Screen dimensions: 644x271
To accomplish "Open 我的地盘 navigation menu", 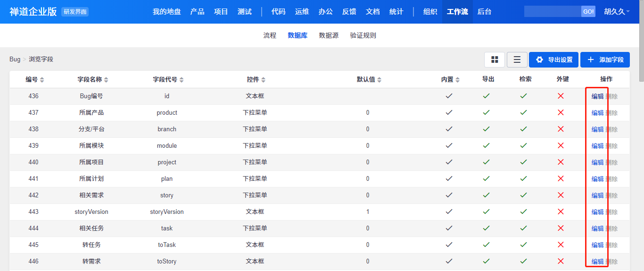I will click(x=166, y=12).
